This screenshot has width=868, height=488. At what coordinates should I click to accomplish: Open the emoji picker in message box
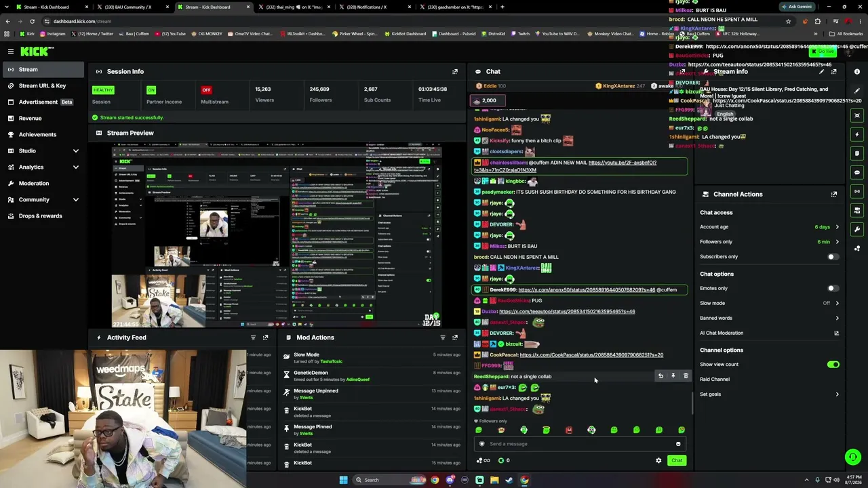tap(678, 444)
